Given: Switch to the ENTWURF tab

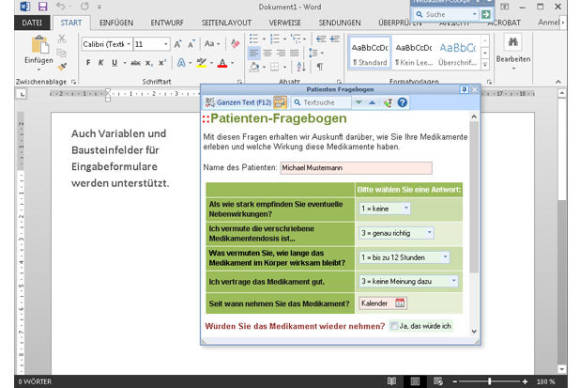Looking at the screenshot, I should [x=167, y=23].
